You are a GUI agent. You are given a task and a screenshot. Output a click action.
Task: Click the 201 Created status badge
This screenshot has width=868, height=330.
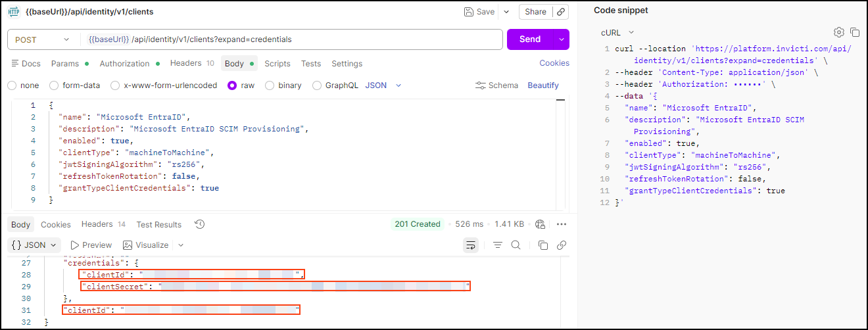[418, 224]
